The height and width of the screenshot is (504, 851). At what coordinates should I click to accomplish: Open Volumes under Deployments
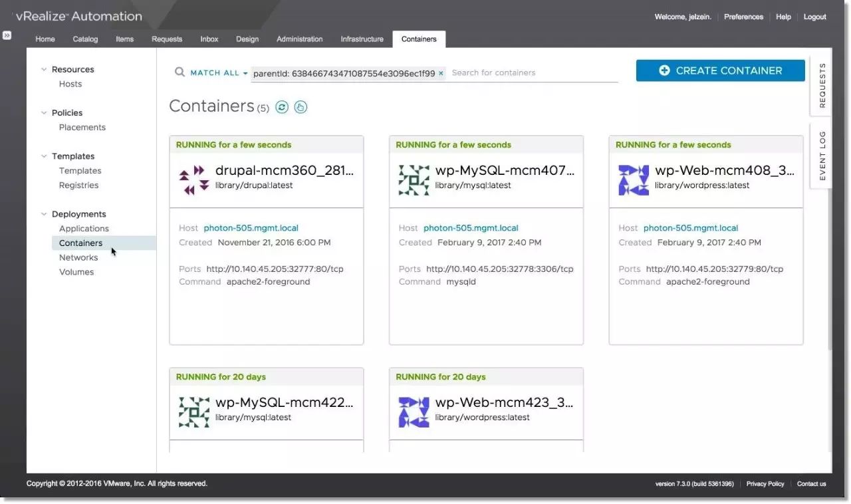pos(76,272)
